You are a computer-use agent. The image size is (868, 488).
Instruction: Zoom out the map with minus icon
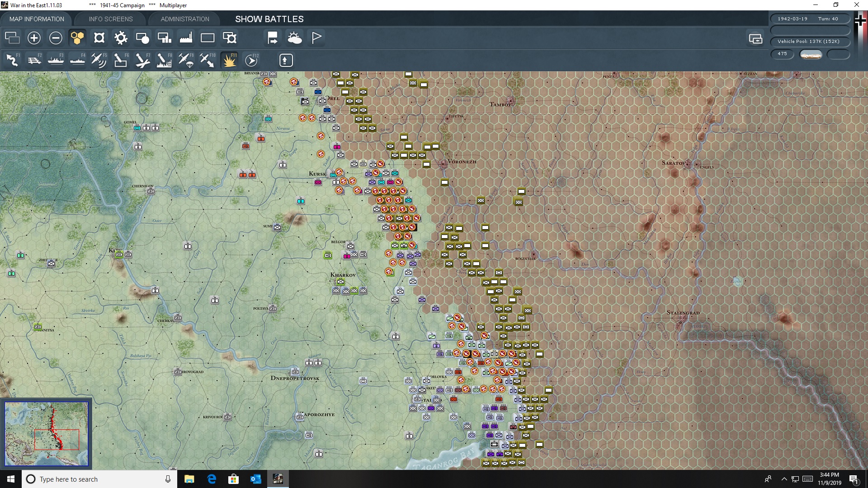(x=56, y=38)
